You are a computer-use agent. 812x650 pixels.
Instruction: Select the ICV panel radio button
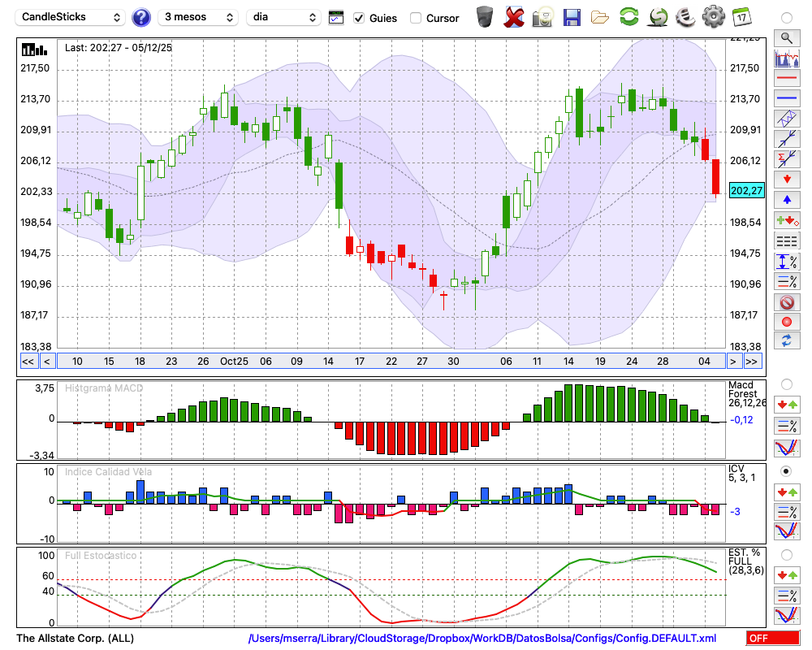(x=787, y=471)
